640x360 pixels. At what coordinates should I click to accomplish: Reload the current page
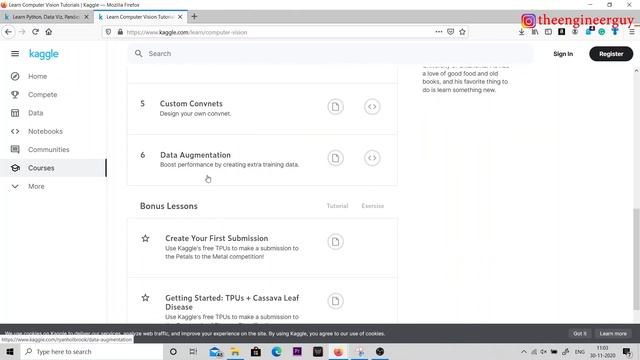36,32
